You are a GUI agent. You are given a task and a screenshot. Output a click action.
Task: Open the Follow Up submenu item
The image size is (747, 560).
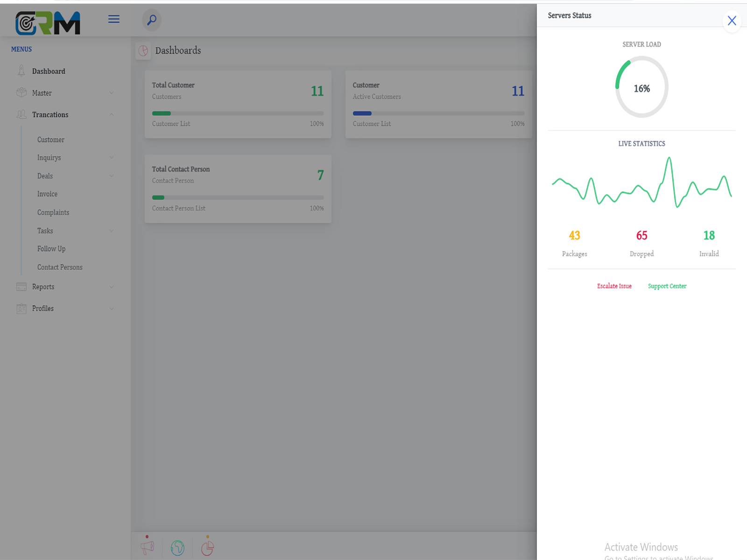coord(51,249)
